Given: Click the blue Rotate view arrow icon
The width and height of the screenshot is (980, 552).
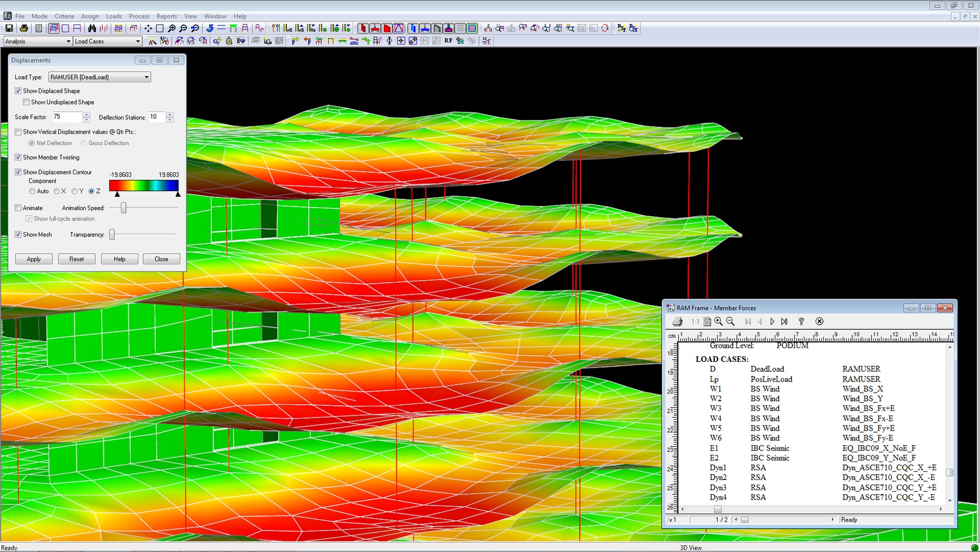Looking at the screenshot, I should [210, 28].
